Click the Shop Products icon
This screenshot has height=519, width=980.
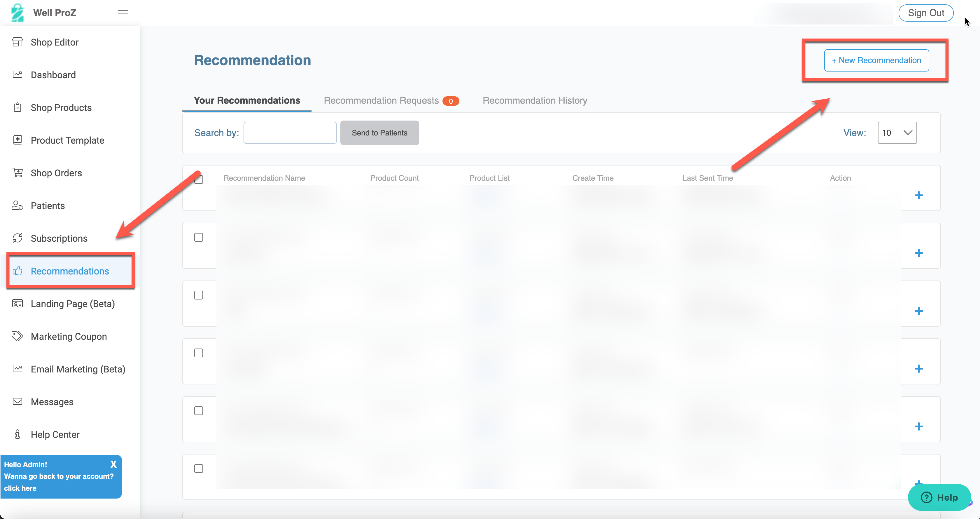pos(17,107)
